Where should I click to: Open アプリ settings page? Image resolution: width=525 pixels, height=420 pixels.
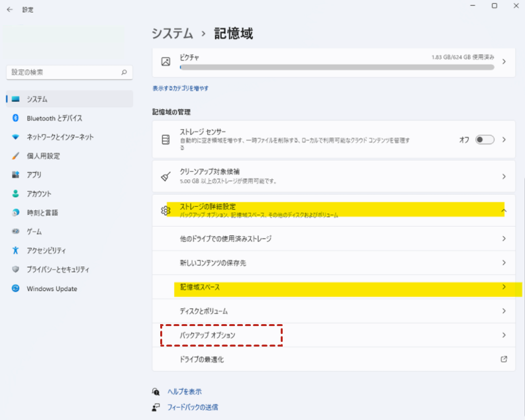[70, 175]
